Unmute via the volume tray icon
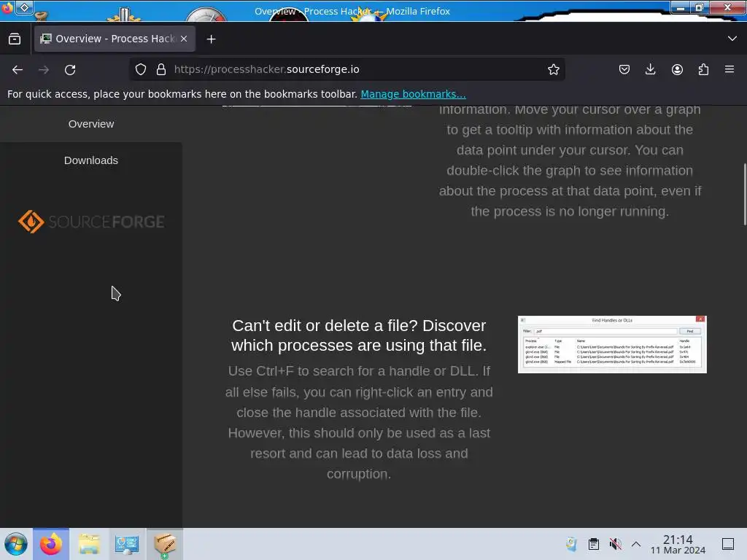The height and width of the screenshot is (560, 747). [615, 544]
